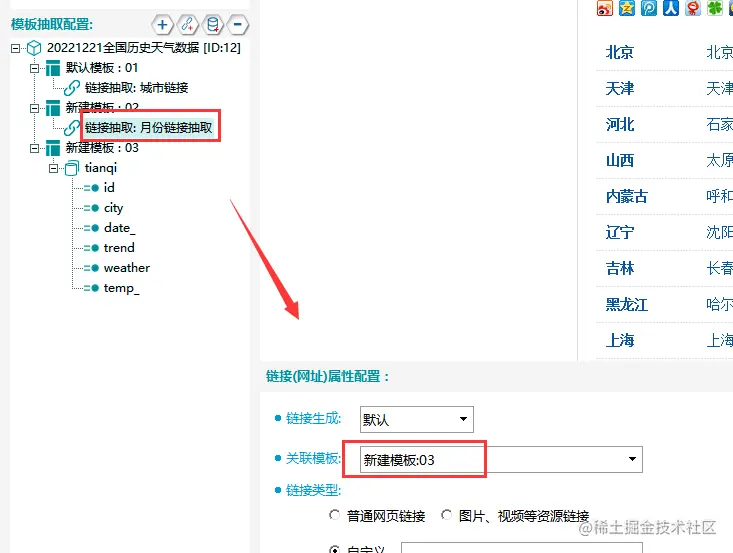Click the field icon beside id

91,188
